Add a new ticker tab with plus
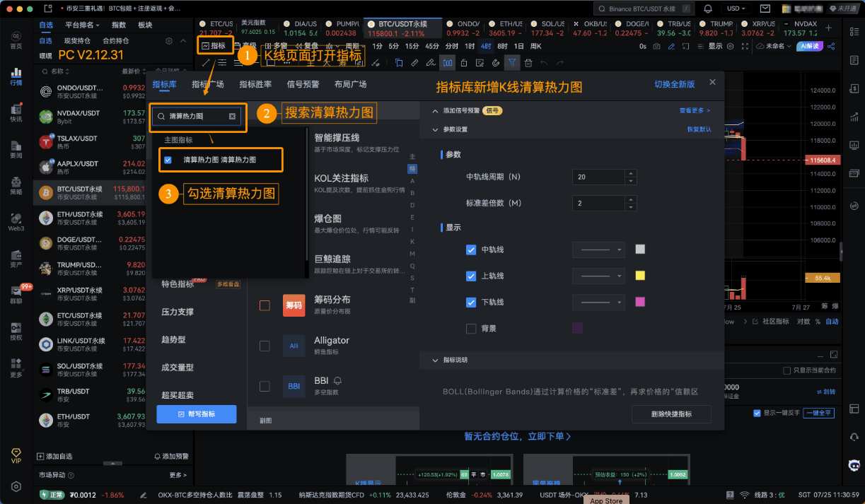Image resolution: width=865 pixels, height=504 pixels. click(x=829, y=29)
